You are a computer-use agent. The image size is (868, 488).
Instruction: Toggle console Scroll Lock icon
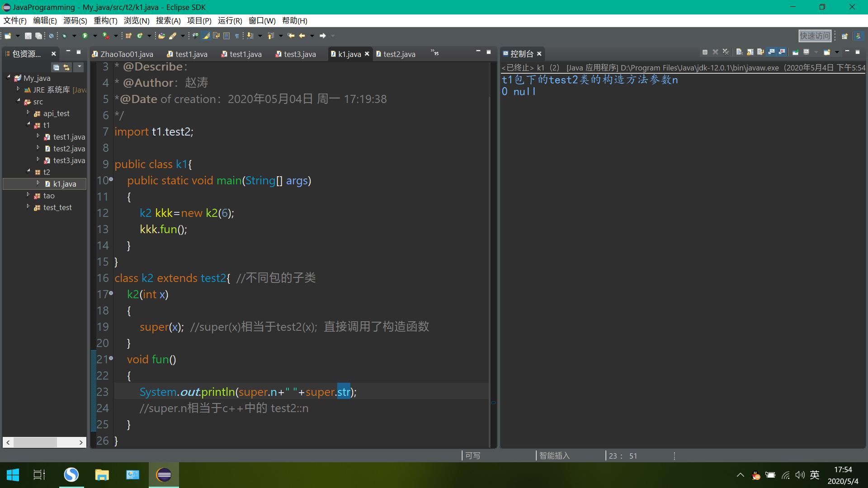point(750,52)
